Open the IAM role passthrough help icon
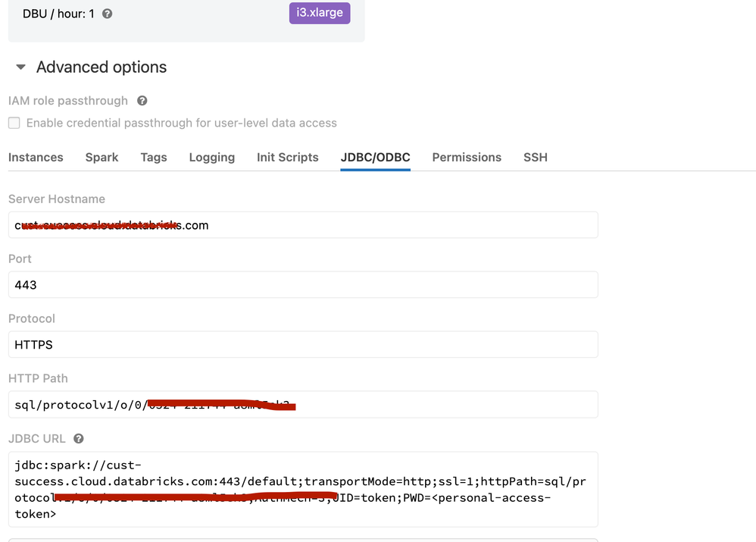756x542 pixels. click(142, 100)
